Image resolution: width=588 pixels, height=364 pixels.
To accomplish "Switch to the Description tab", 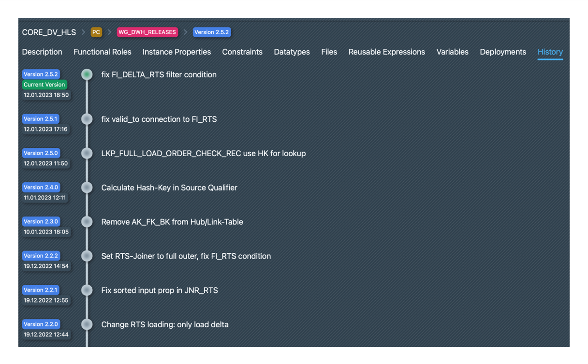I will click(42, 52).
